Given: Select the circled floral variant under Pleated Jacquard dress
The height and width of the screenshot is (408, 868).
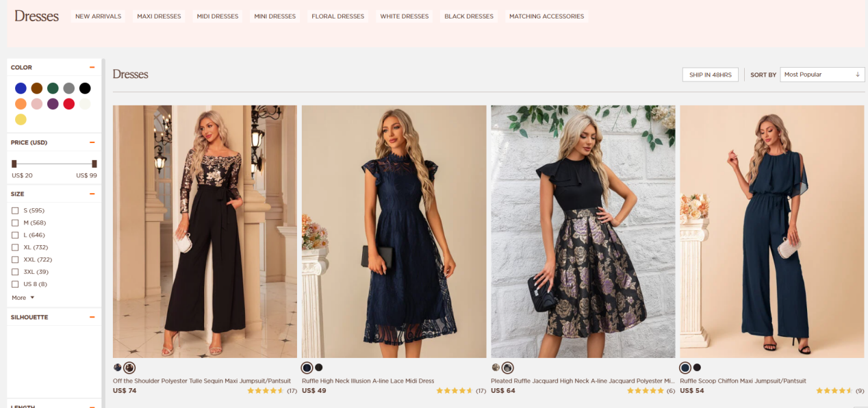Looking at the screenshot, I should click(x=507, y=368).
